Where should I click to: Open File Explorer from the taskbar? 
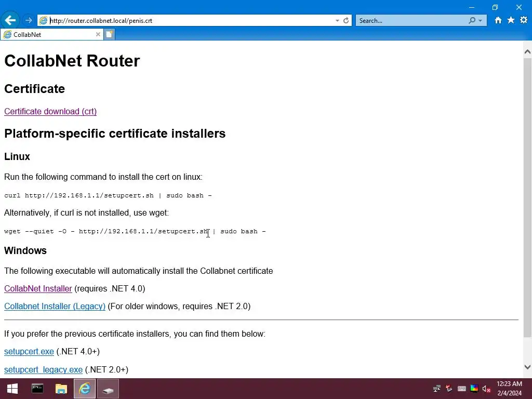[61, 389]
